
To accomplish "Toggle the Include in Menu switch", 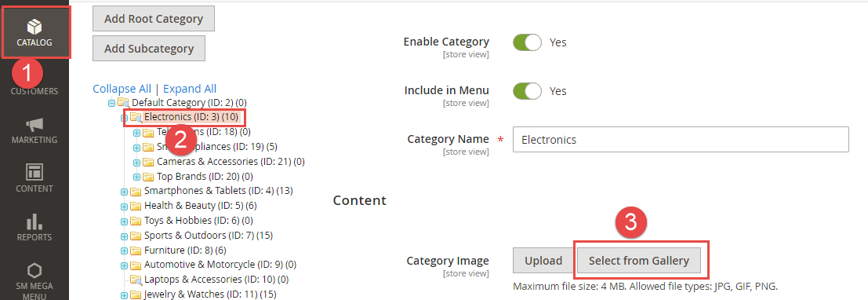I will tap(527, 91).
